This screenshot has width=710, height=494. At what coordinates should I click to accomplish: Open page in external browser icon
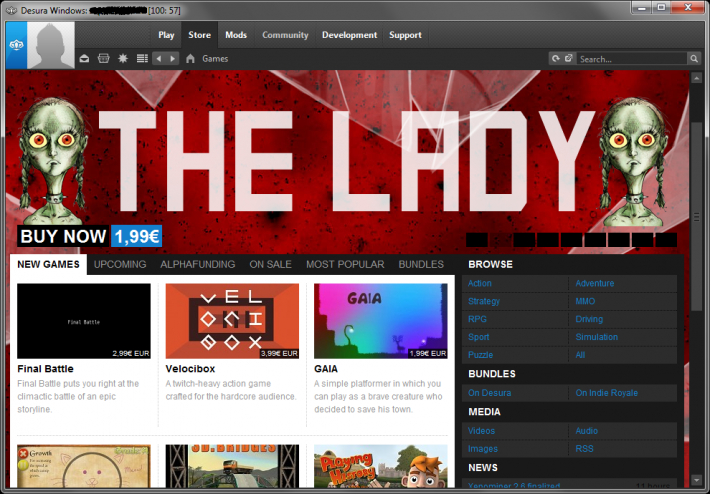[569, 58]
